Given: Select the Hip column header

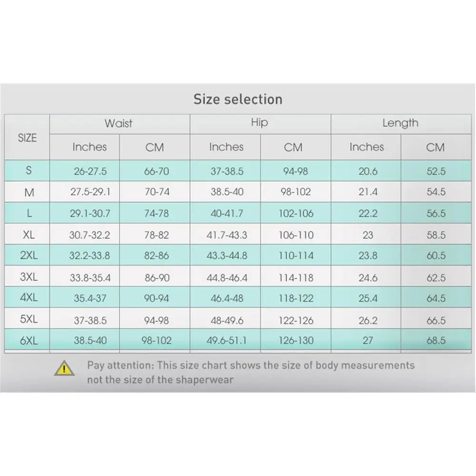Looking at the screenshot, I should [x=259, y=123].
